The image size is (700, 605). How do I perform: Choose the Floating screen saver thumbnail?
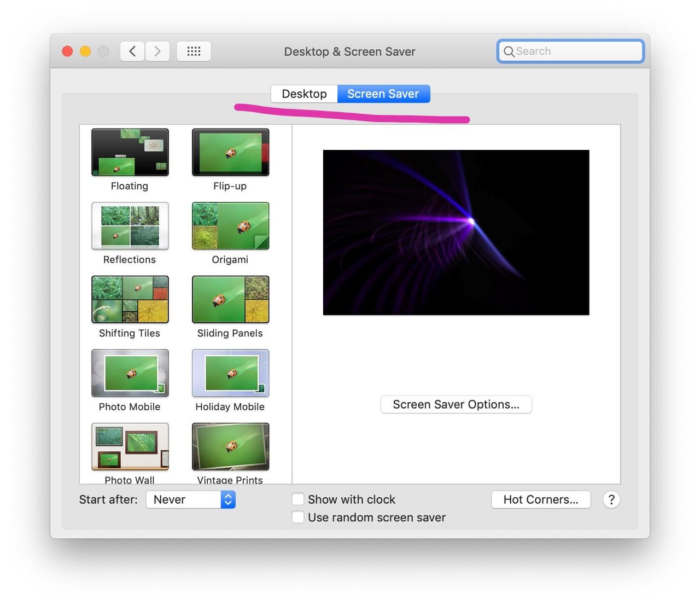coord(130,152)
